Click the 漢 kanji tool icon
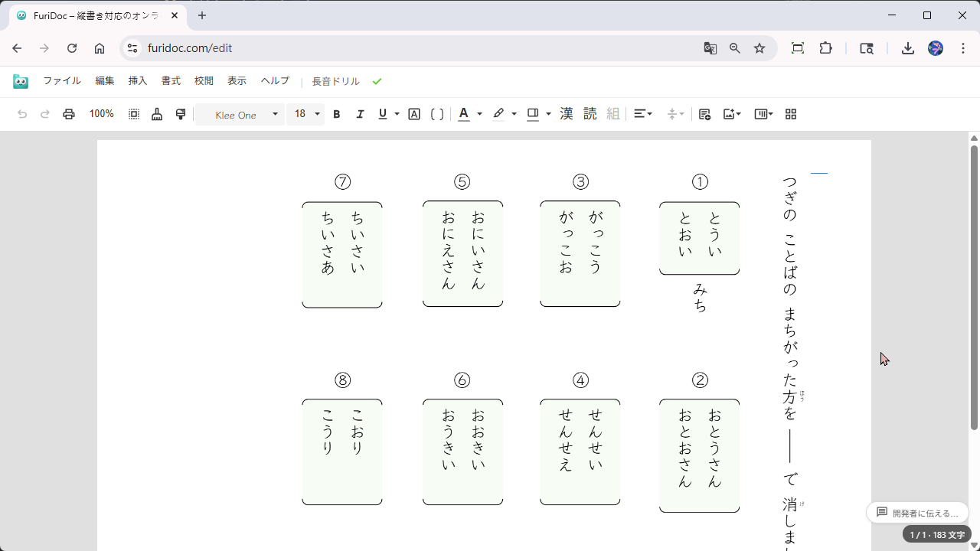 click(x=567, y=114)
